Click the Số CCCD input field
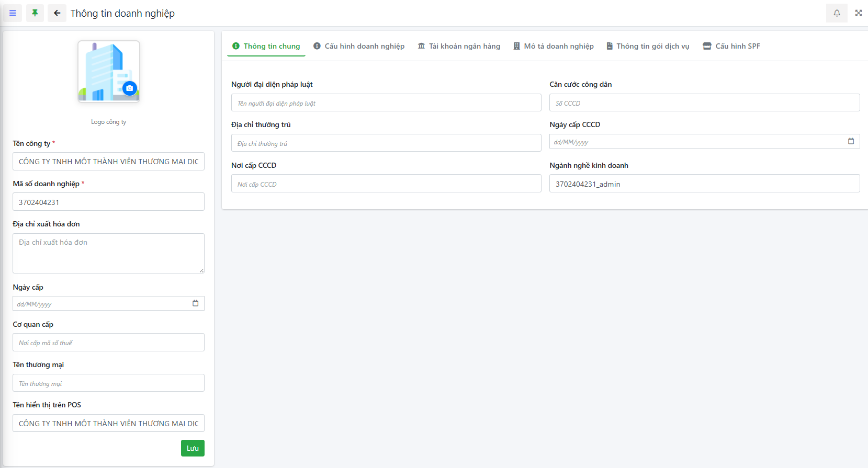The image size is (868, 468). point(704,103)
